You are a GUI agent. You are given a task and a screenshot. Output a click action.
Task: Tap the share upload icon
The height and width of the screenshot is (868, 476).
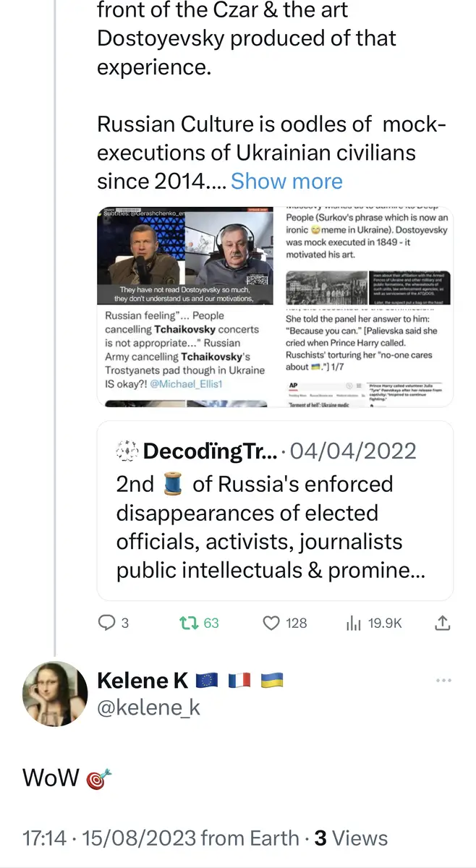443,622
